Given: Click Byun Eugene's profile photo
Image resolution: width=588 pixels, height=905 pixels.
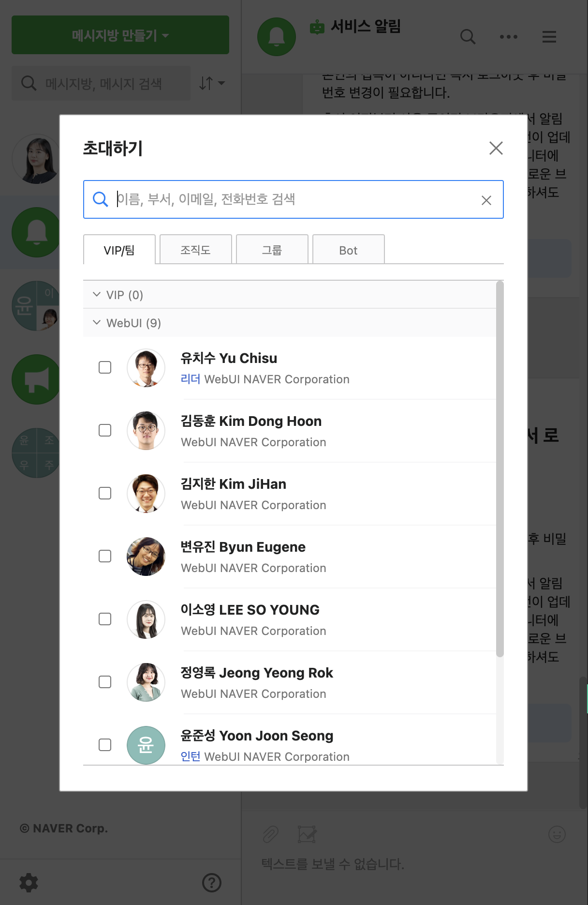Looking at the screenshot, I should pos(146,557).
